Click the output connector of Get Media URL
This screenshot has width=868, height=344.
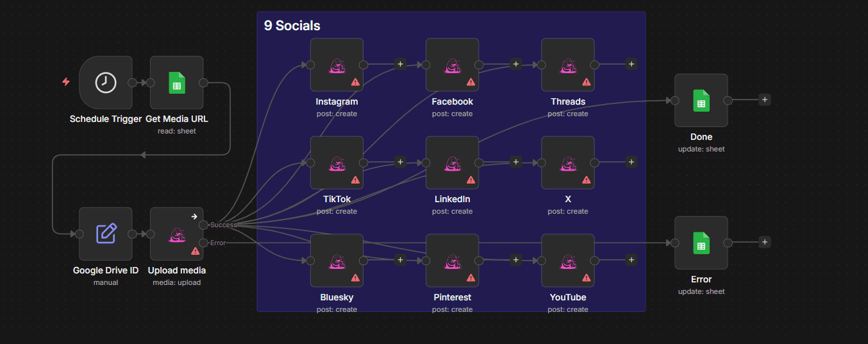click(x=203, y=82)
